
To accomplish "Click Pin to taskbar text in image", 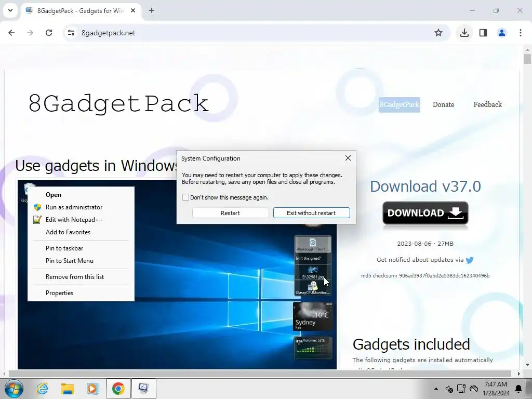I will [64, 248].
